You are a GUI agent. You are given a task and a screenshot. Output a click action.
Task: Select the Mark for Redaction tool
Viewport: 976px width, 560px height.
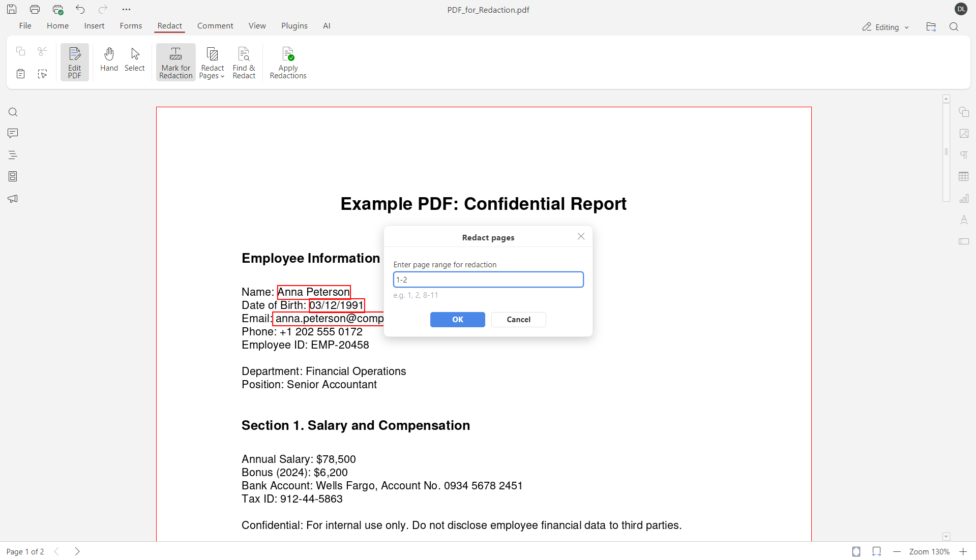pyautogui.click(x=175, y=61)
